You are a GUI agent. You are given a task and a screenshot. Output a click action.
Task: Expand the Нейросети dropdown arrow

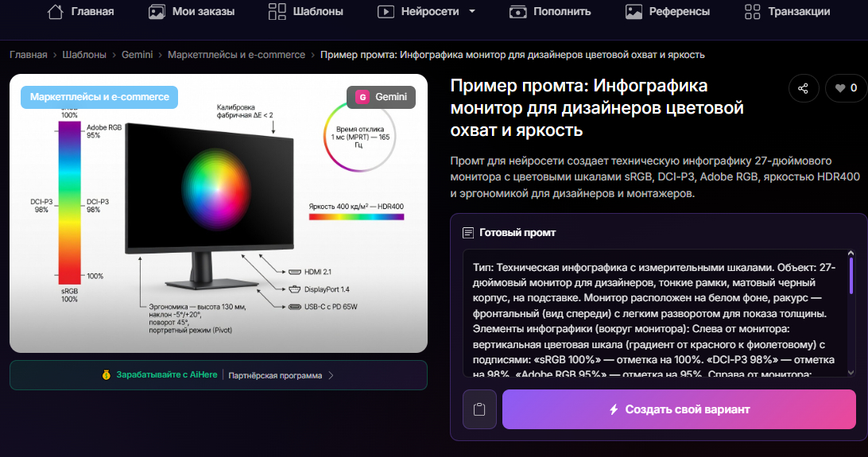472,11
